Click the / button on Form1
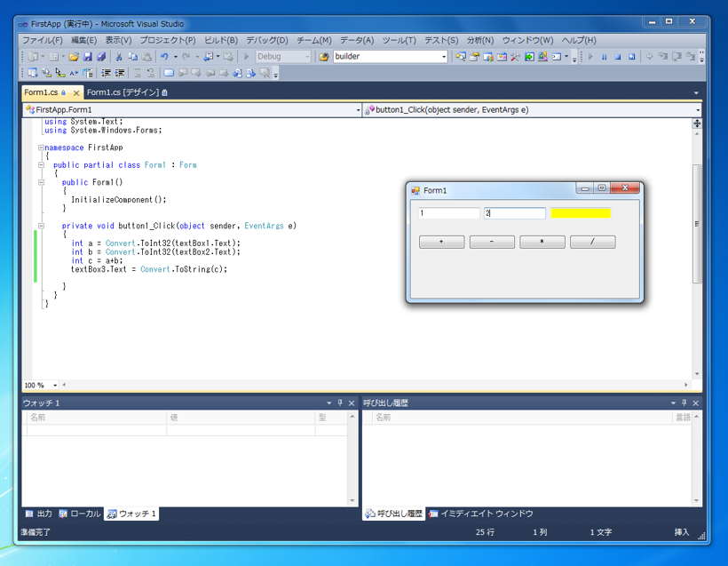The height and width of the screenshot is (566, 728). pyautogui.click(x=592, y=241)
